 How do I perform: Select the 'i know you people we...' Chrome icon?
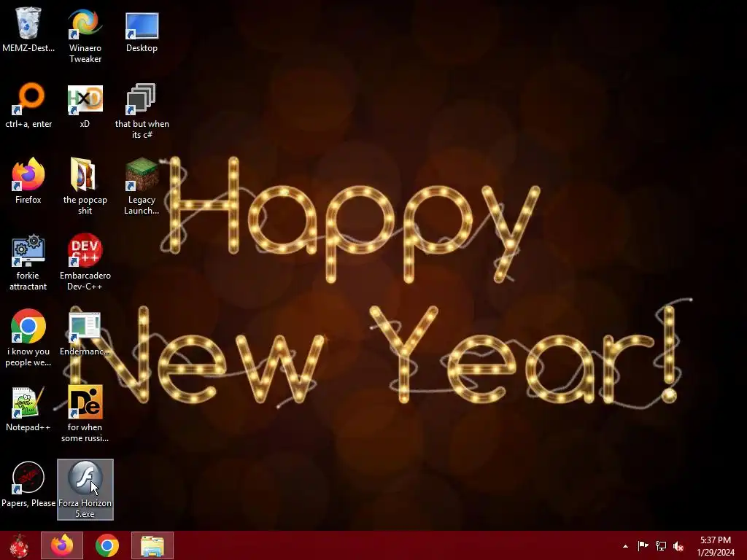pos(28,326)
